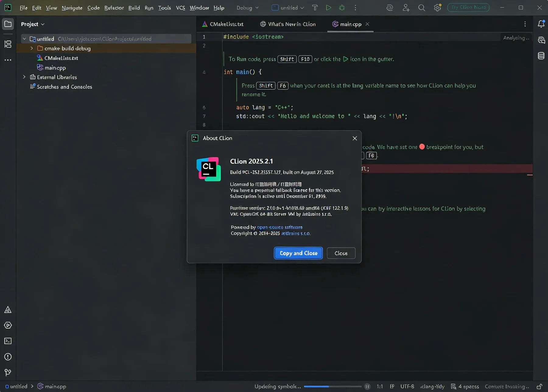Click the Close button in About dialog
This screenshot has width=548, height=392.
point(341,253)
